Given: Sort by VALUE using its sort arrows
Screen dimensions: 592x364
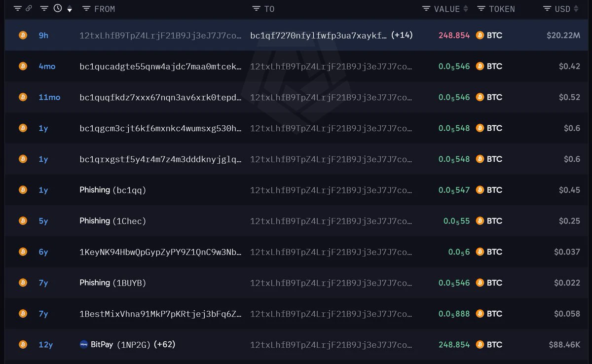Looking at the screenshot, I should point(465,9).
